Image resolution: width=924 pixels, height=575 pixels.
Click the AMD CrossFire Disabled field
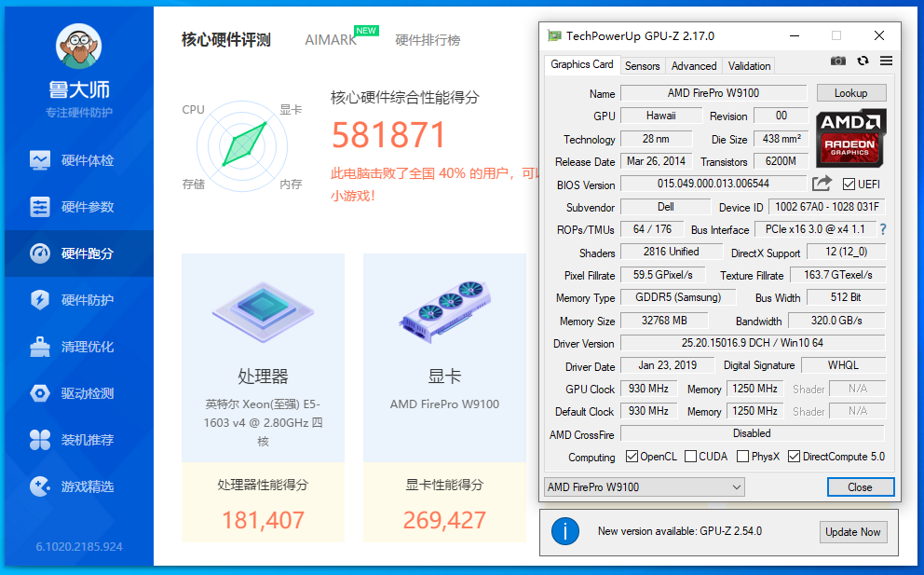752,432
